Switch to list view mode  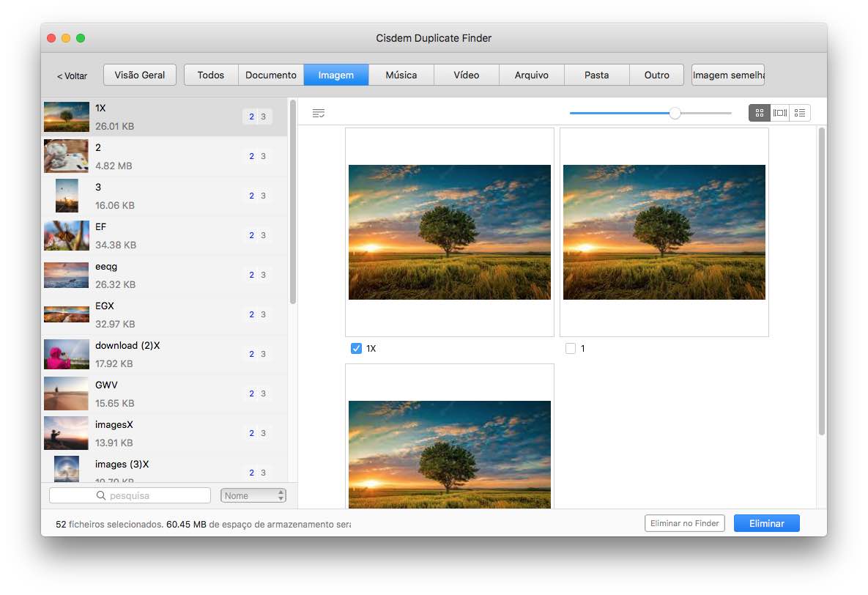point(800,113)
